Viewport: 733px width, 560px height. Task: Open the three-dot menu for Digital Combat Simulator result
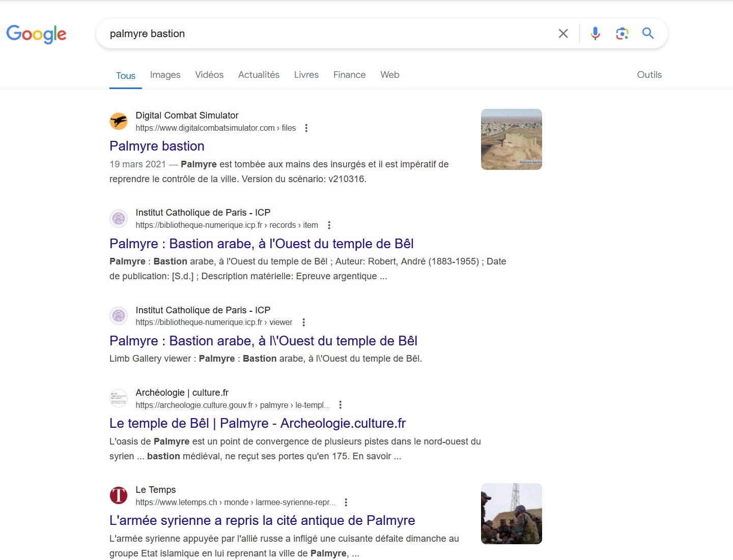306,128
